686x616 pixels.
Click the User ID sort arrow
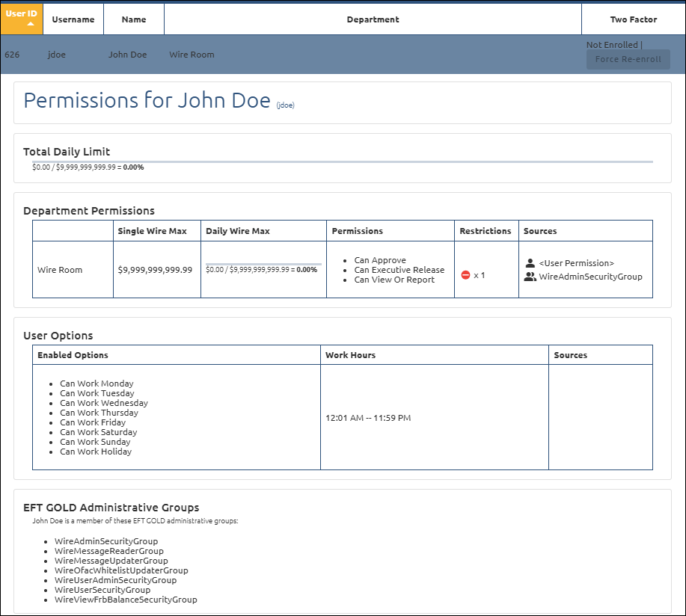pos(31,25)
